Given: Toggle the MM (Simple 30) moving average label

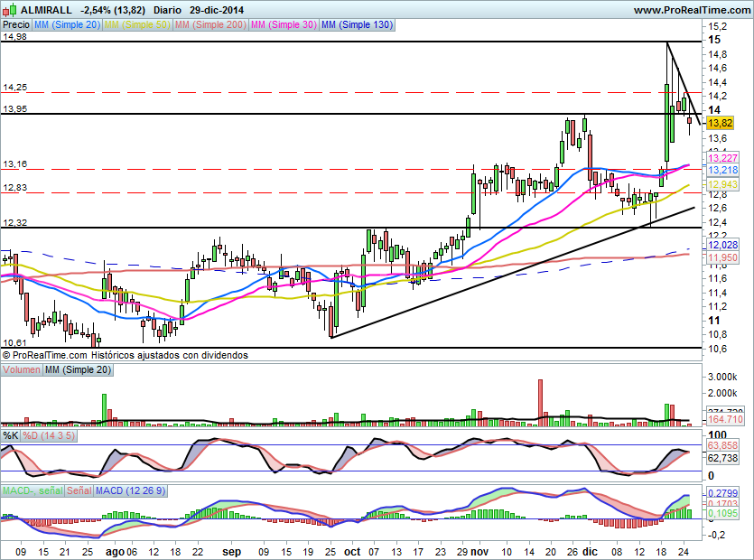Looking at the screenshot, I should tap(284, 25).
